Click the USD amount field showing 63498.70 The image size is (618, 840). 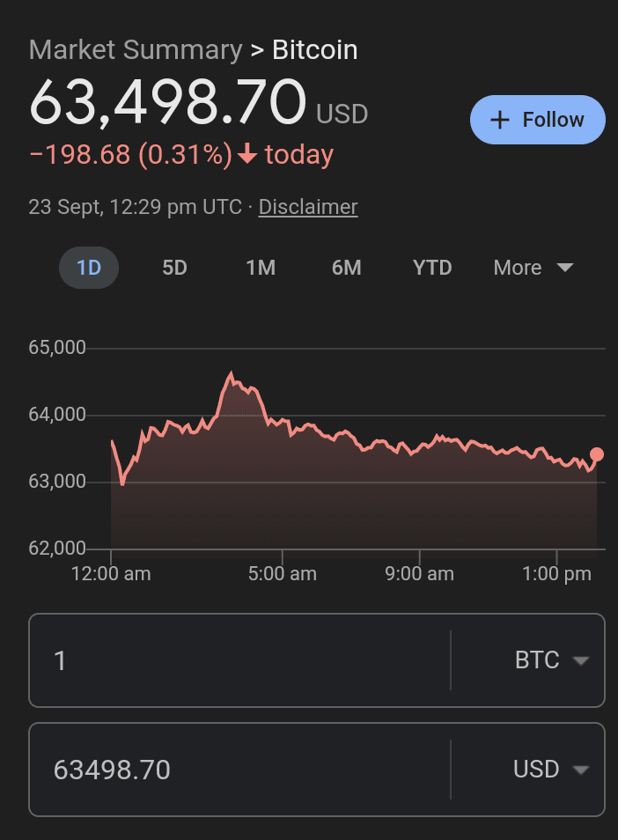pyautogui.click(x=238, y=770)
